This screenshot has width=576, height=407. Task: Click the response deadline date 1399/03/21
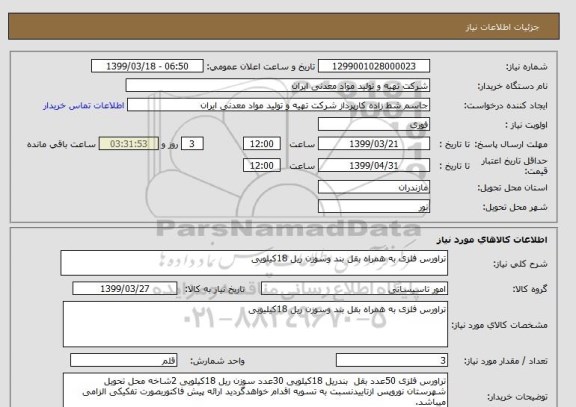374,144
